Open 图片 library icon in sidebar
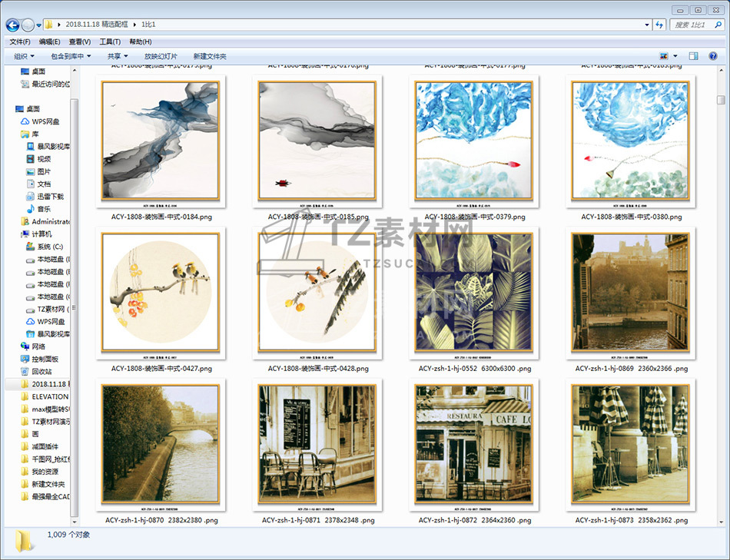Screen dimensions: 730x560 coord(30,171)
